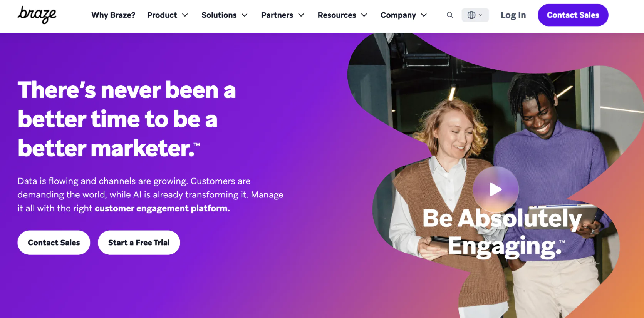Image resolution: width=644 pixels, height=318 pixels.
Task: Open the search magnifier icon
Action: coord(450,15)
